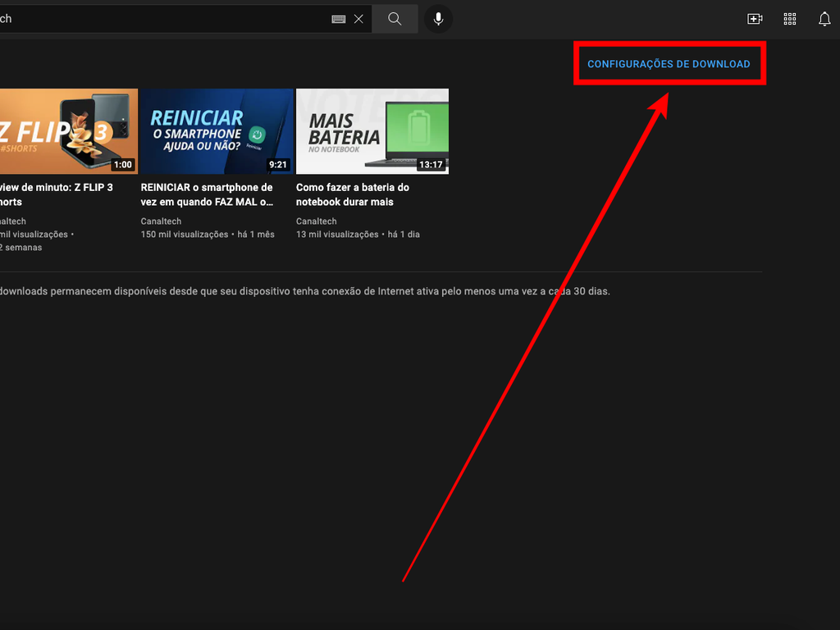840x630 pixels.
Task: Open the YouTube apps grid icon
Action: 790,20
